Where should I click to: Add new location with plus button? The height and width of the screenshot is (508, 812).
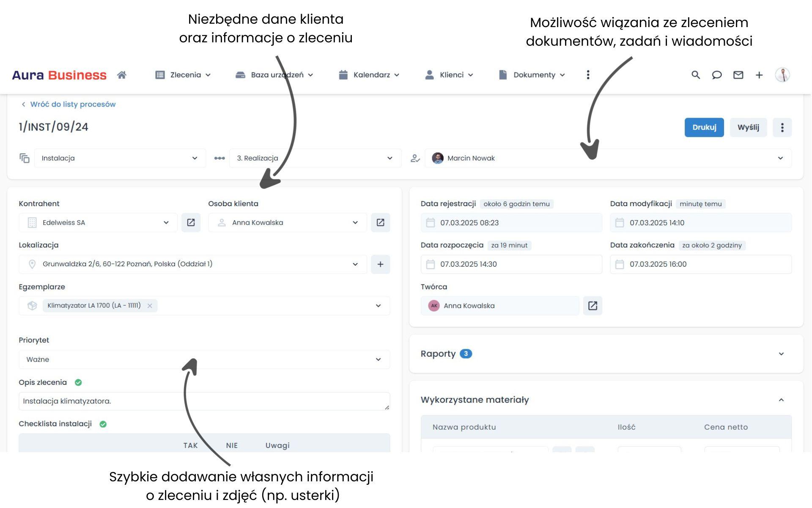click(x=380, y=264)
